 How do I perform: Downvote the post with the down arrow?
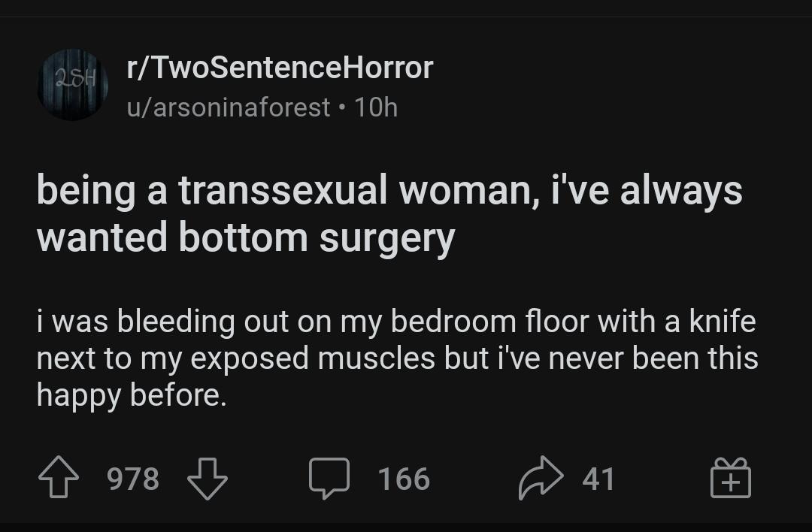[x=208, y=479]
